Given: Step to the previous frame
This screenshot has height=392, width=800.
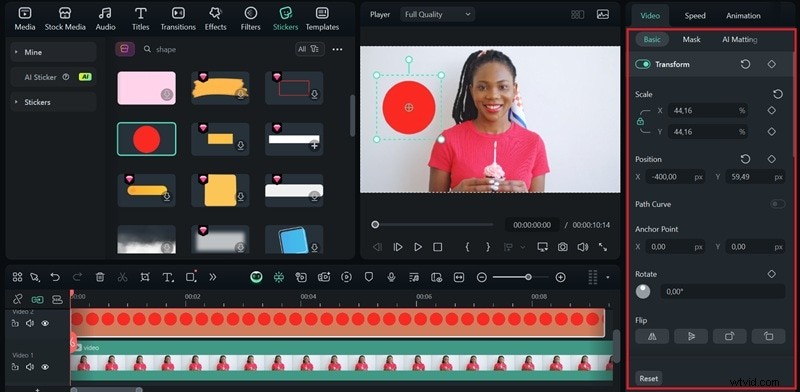Looking at the screenshot, I should (378, 247).
